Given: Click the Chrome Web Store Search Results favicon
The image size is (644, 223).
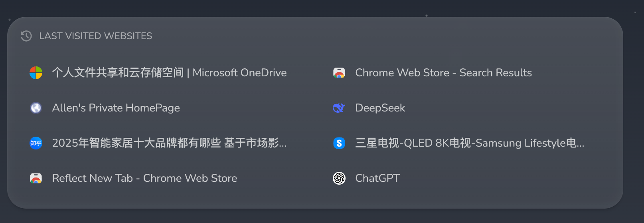Looking at the screenshot, I should click(x=339, y=73).
